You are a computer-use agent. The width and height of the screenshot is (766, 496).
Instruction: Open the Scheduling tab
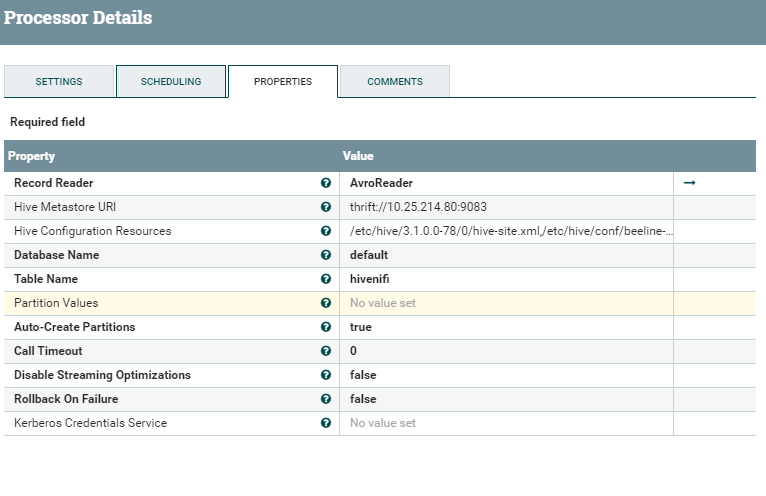point(171,82)
